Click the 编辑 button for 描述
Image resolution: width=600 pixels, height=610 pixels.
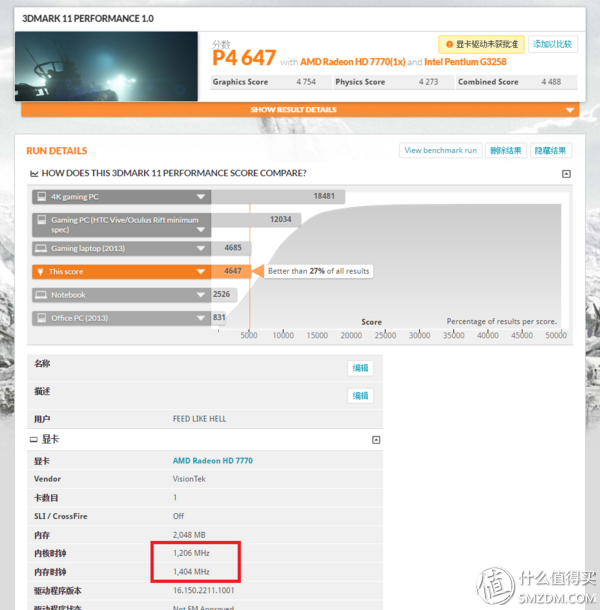tap(360, 396)
